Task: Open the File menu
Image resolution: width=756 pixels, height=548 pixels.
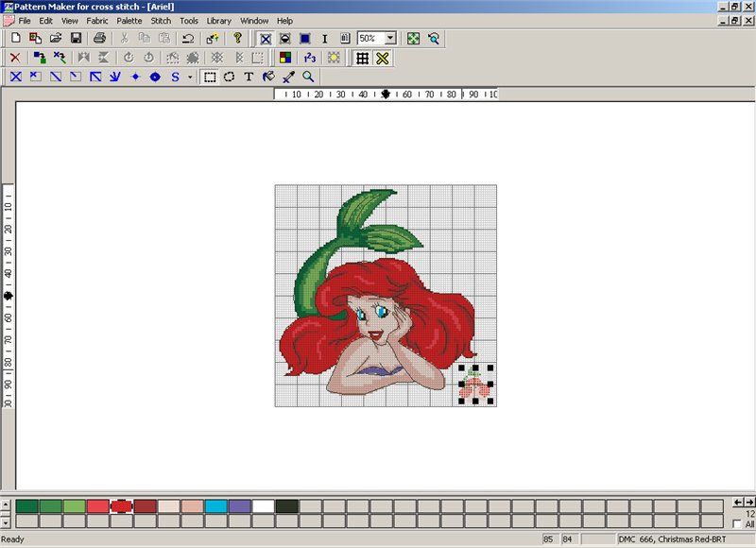Action: click(25, 21)
